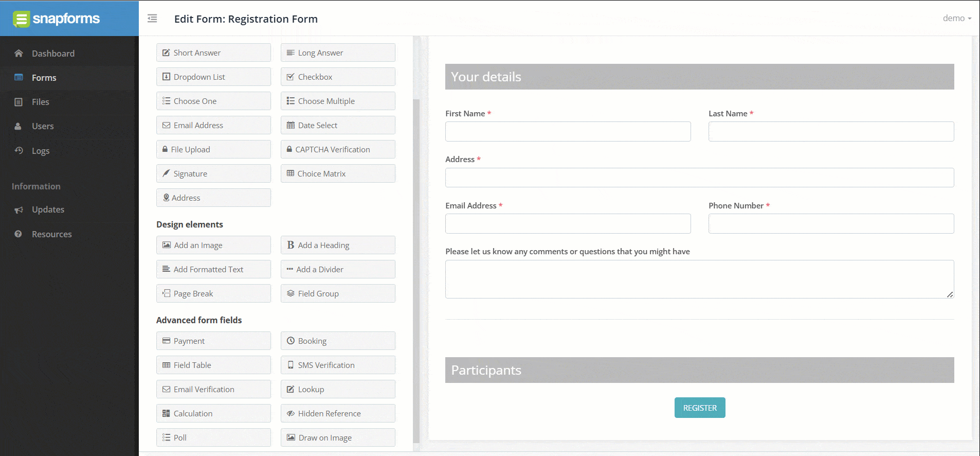Screen dimensions: 980x456
Task: Click the Email Address envelope icon
Action: [x=166, y=125]
